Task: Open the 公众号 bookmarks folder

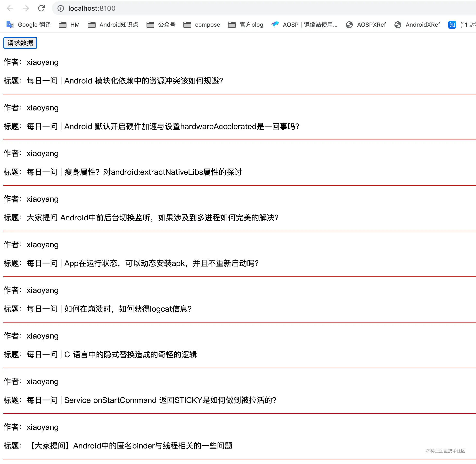Action: 161,25
